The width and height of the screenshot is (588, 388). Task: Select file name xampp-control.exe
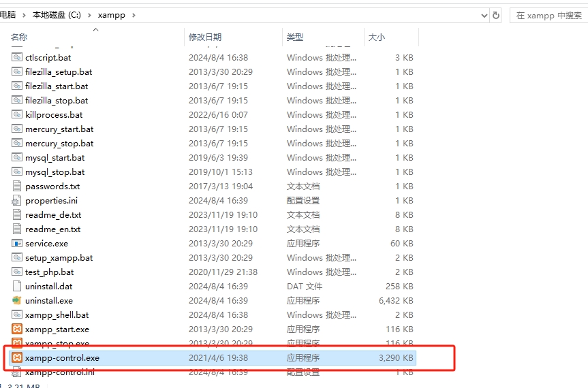(x=62, y=357)
